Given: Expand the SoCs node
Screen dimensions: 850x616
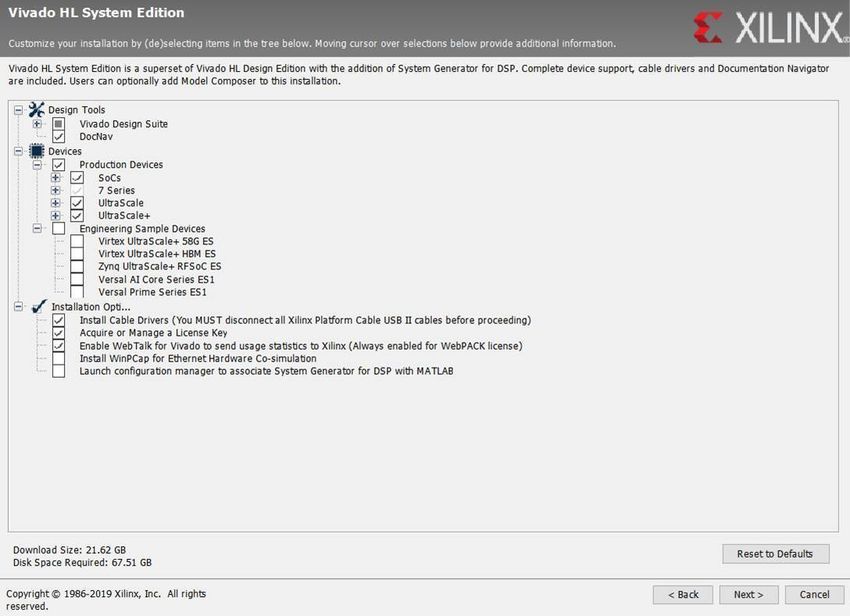Looking at the screenshot, I should [x=55, y=178].
